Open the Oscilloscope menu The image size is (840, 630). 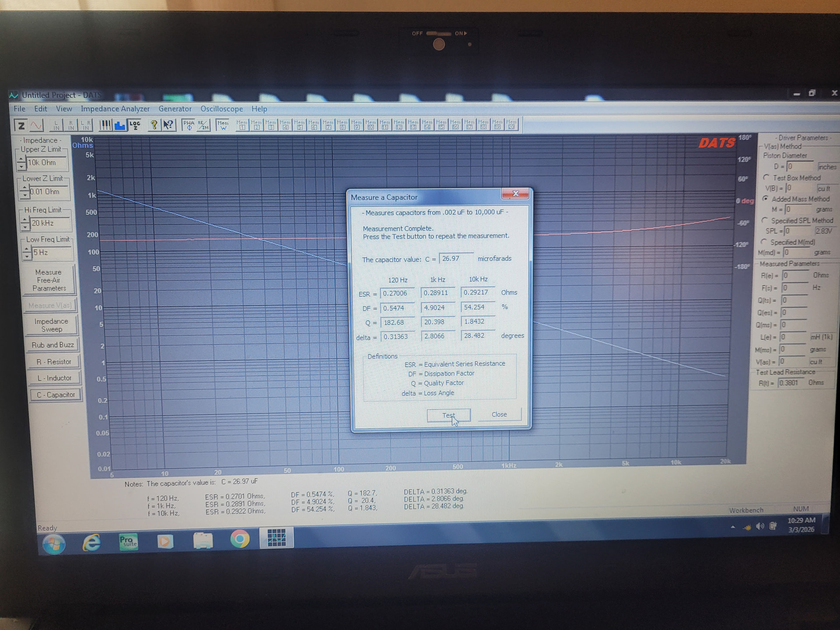click(x=221, y=109)
